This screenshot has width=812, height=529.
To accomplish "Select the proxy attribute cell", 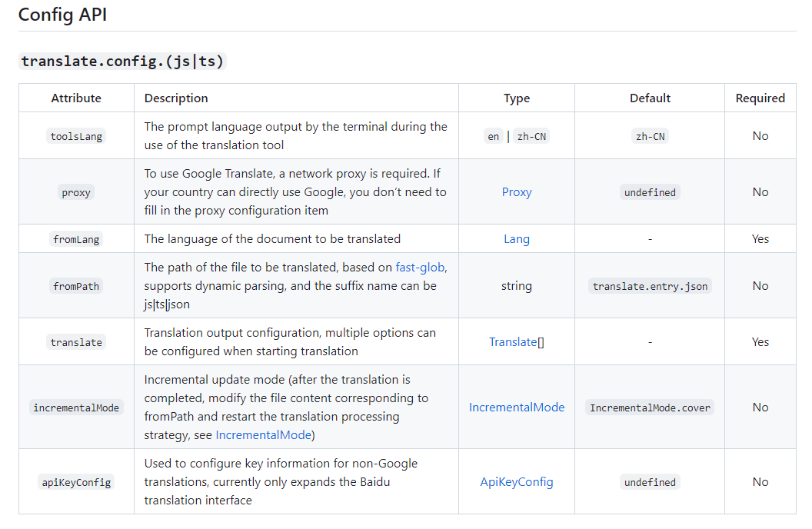I will pos(76,192).
